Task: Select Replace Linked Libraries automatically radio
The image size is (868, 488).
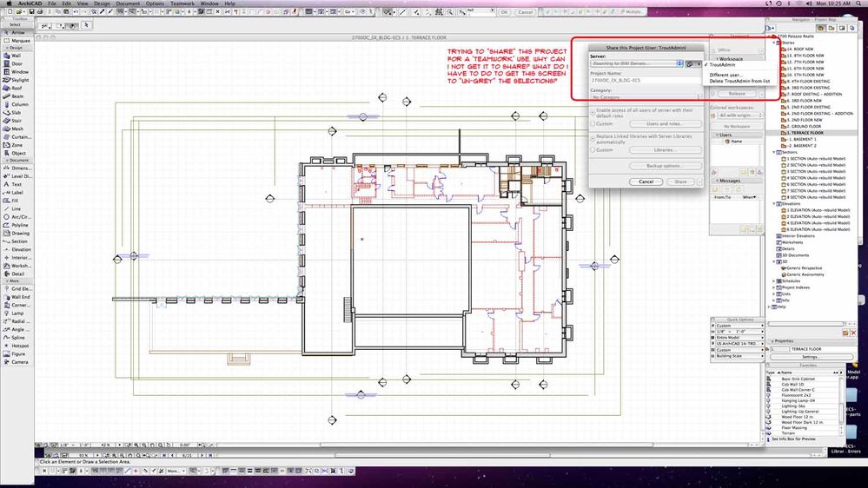Action: click(593, 139)
